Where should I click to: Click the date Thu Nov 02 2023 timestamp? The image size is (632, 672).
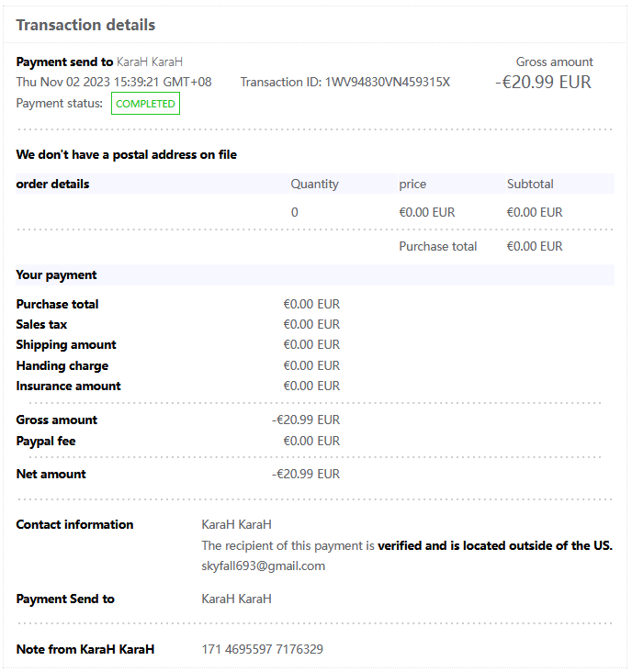pos(114,82)
